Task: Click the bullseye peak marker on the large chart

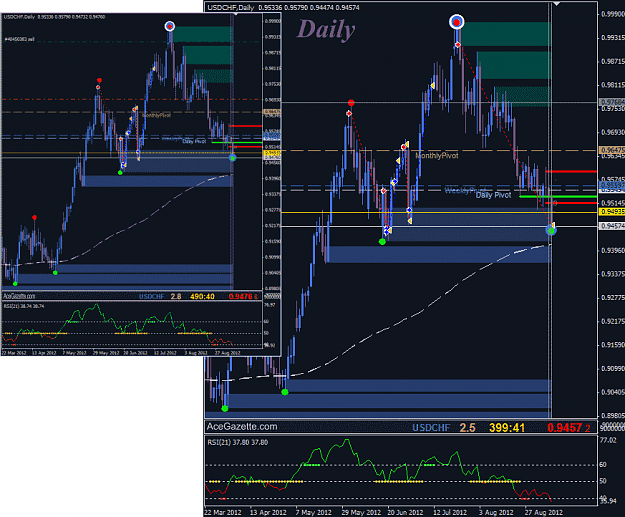Action: [x=457, y=22]
